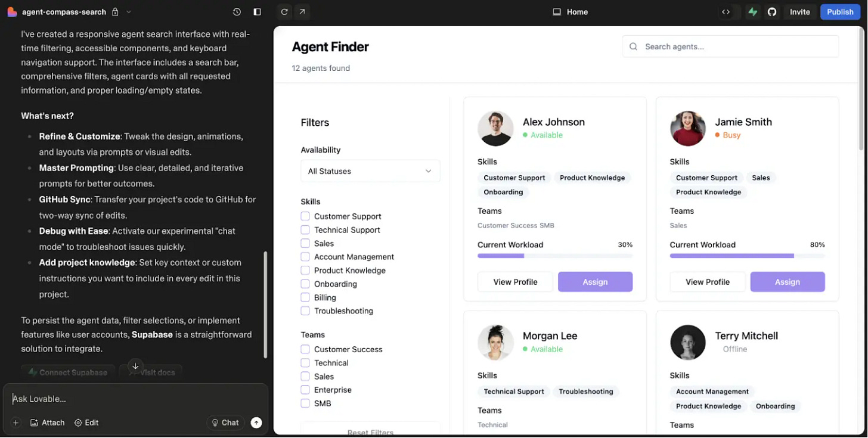Click Alex Johnson's avatar photo
The width and height of the screenshot is (868, 438).
495,128
